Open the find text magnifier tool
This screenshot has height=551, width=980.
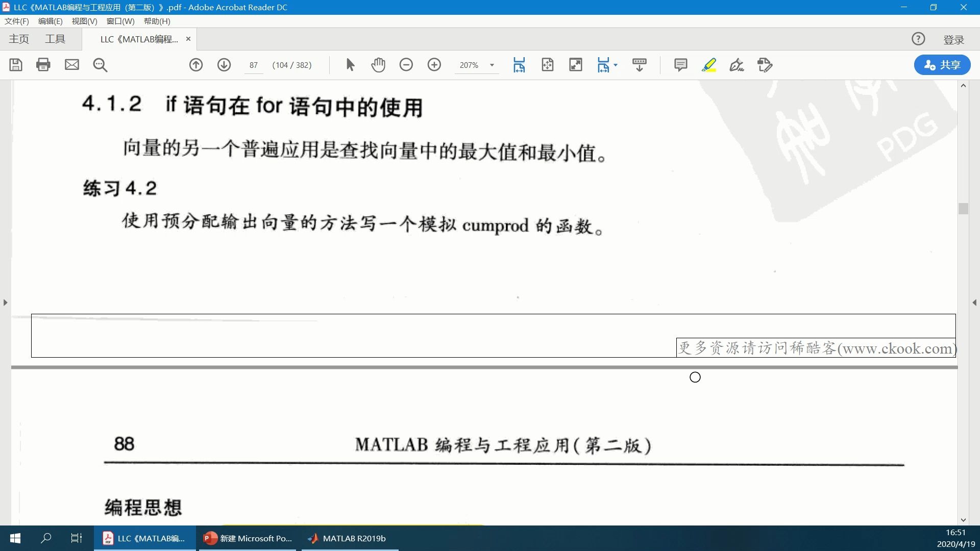point(100,65)
